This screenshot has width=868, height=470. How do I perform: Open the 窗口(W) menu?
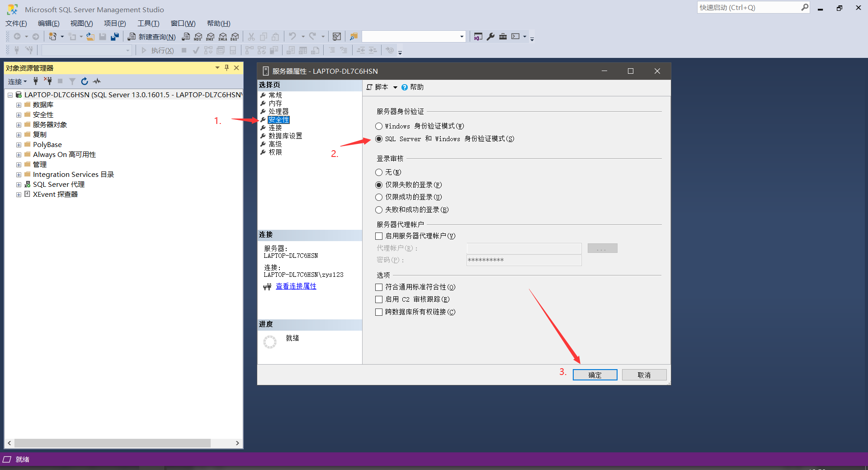point(183,24)
